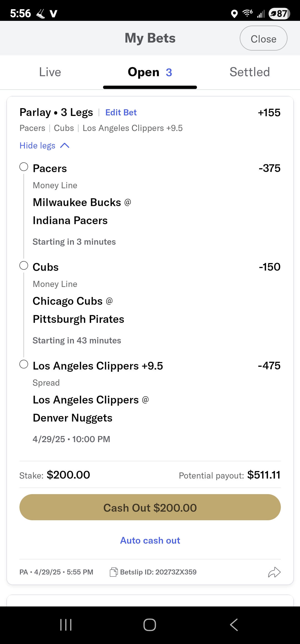Screen dimensions: 300x644
Task: Select the Cubs leg status circle
Action: pyautogui.click(x=24, y=266)
